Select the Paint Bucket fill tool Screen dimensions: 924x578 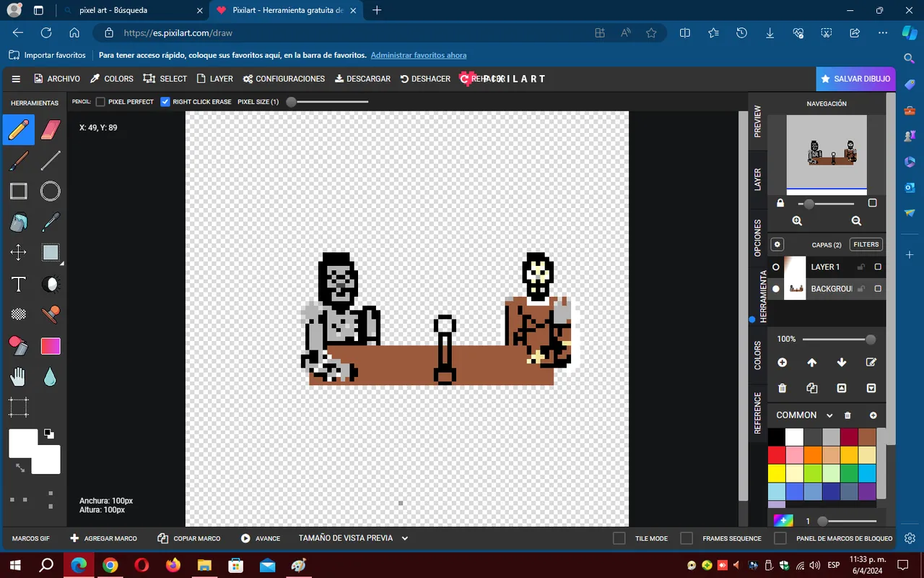tap(19, 223)
